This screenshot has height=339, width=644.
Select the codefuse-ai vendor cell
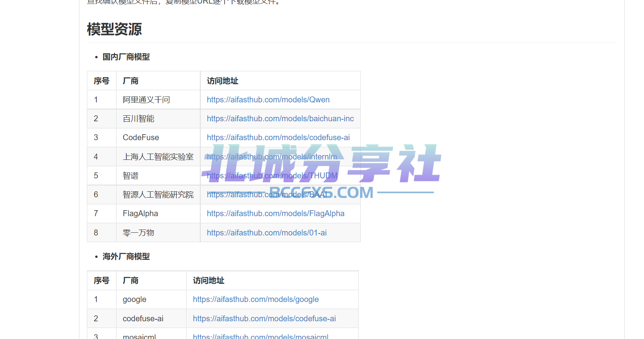click(x=151, y=319)
